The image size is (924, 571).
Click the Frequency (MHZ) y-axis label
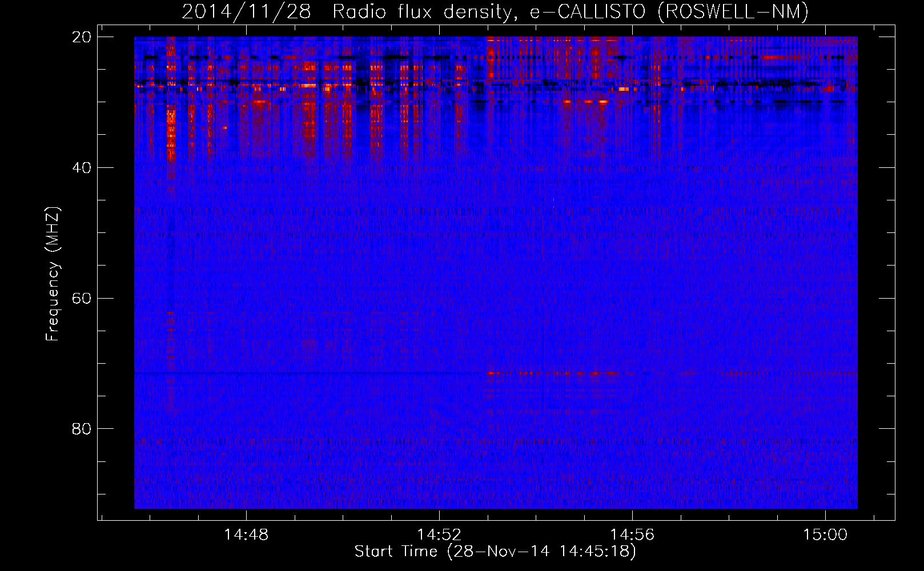[53, 274]
